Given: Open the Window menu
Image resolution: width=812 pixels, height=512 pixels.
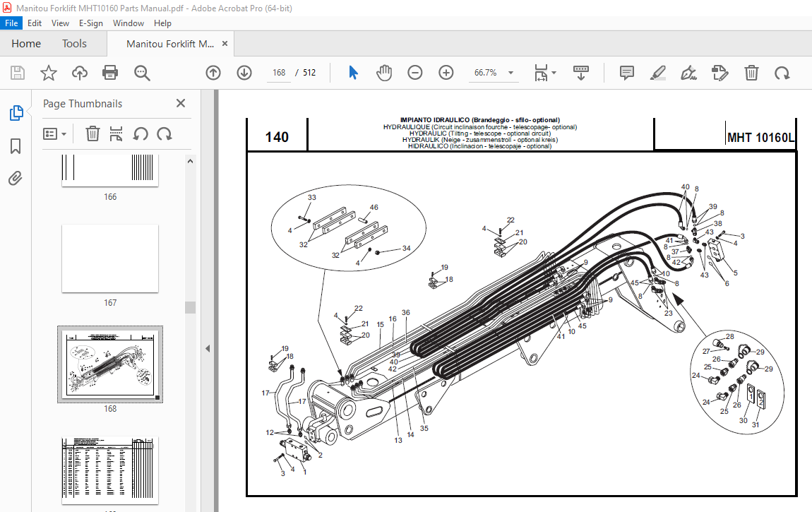Looking at the screenshot, I should pos(129,23).
